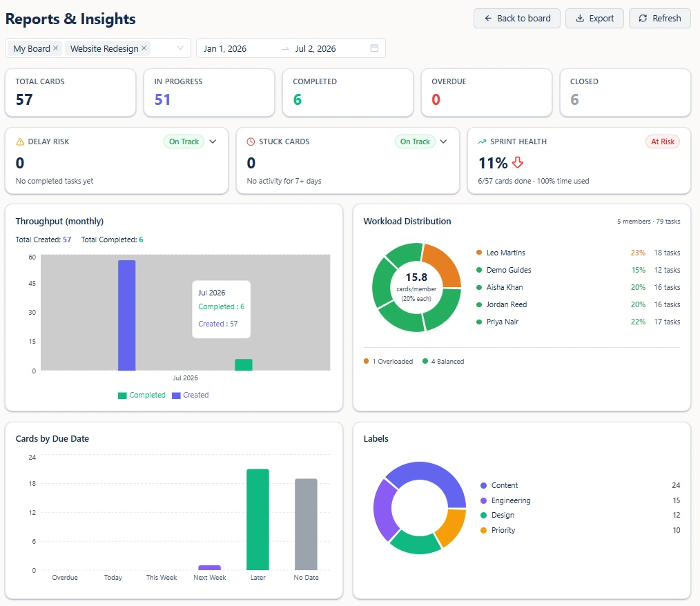Select Demo Guides in workload list
The height and width of the screenshot is (606, 700).
click(x=578, y=270)
